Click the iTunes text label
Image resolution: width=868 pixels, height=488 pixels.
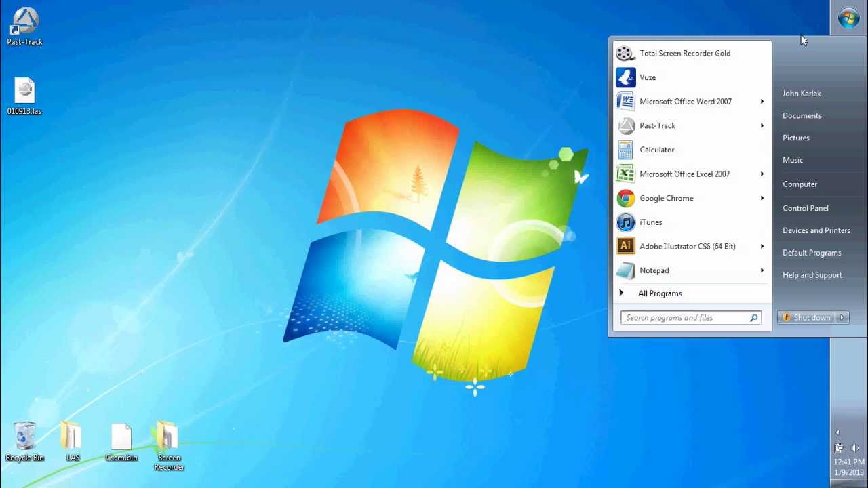point(651,223)
